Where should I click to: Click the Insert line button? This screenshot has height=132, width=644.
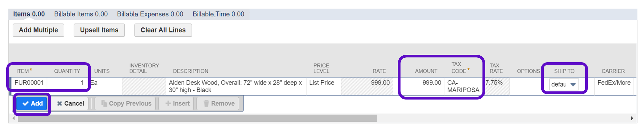177,103
